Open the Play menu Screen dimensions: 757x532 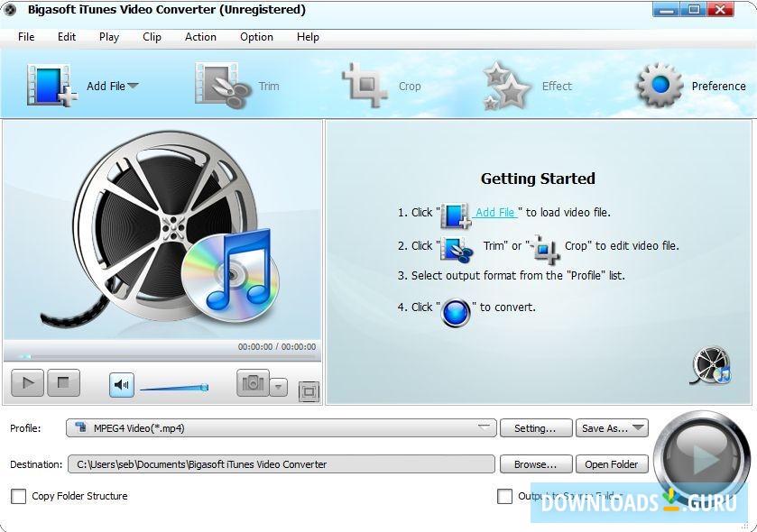coord(109,37)
